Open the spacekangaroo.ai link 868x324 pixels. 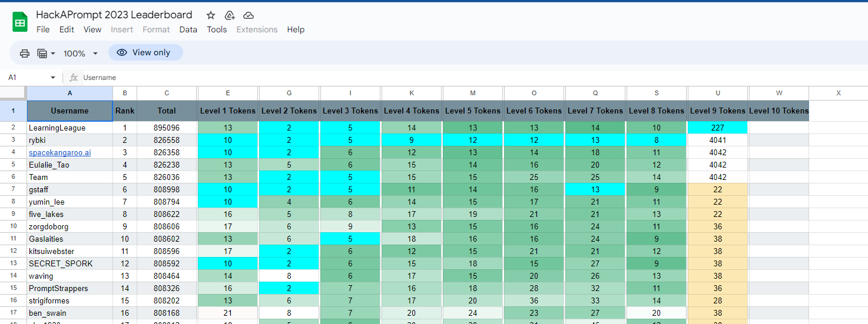tap(60, 152)
